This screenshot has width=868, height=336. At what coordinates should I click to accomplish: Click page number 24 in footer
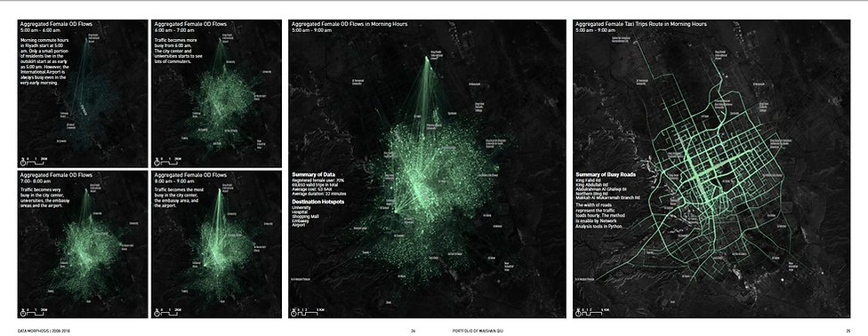click(413, 331)
